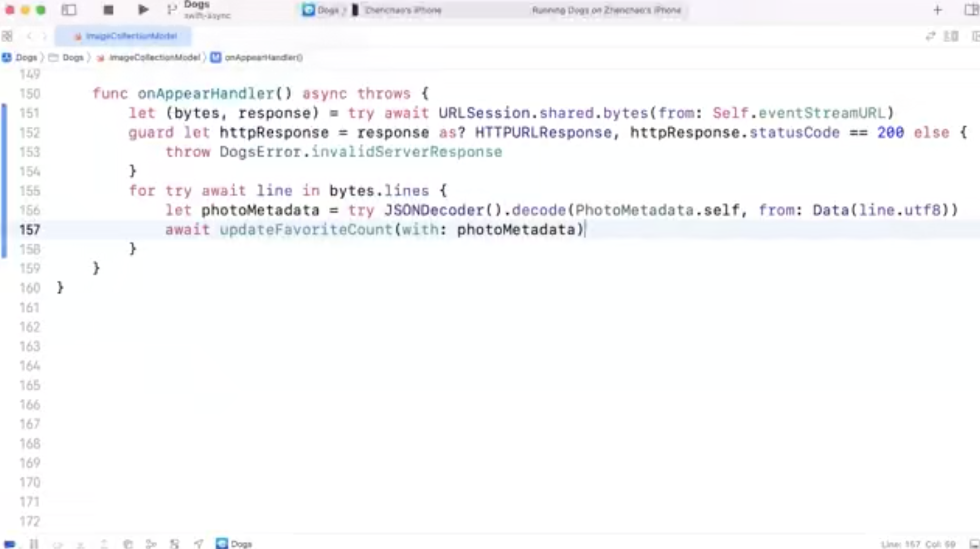Image resolution: width=980 pixels, height=549 pixels.
Task: Open ImageCollectionModel file in jump bar
Action: (148, 57)
